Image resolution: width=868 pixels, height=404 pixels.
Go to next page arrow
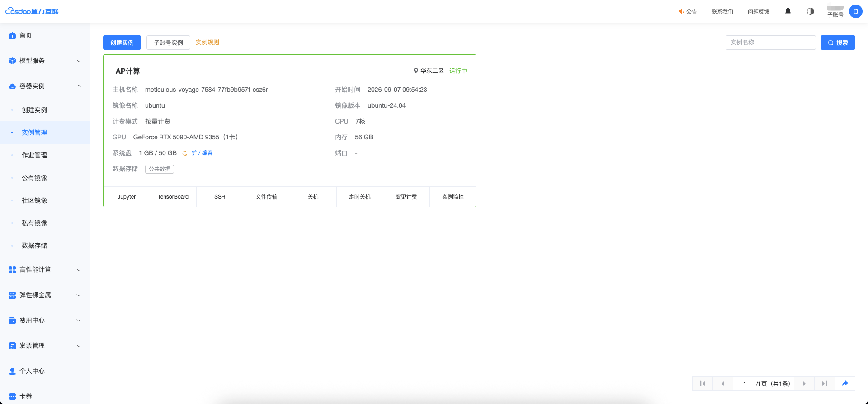pos(804,384)
